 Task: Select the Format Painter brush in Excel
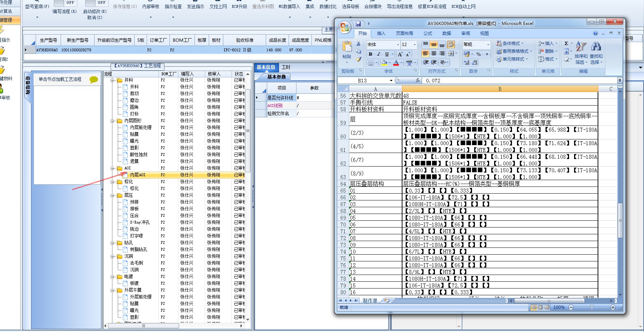pos(358,59)
